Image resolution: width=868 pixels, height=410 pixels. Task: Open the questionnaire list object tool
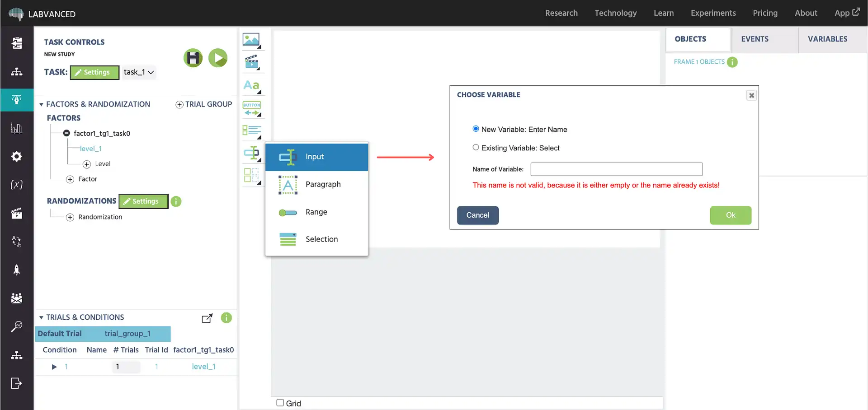pos(252,131)
